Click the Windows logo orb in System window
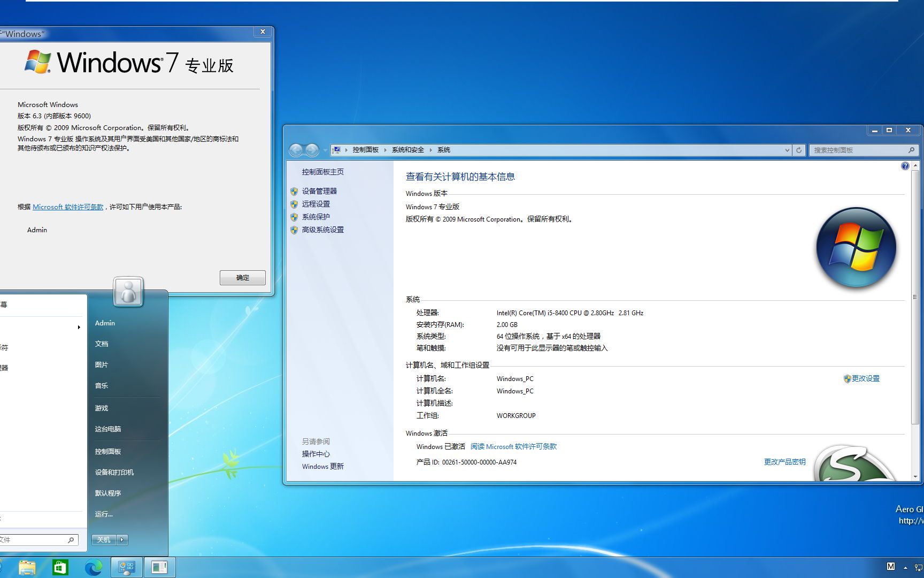924x578 pixels. [x=856, y=248]
